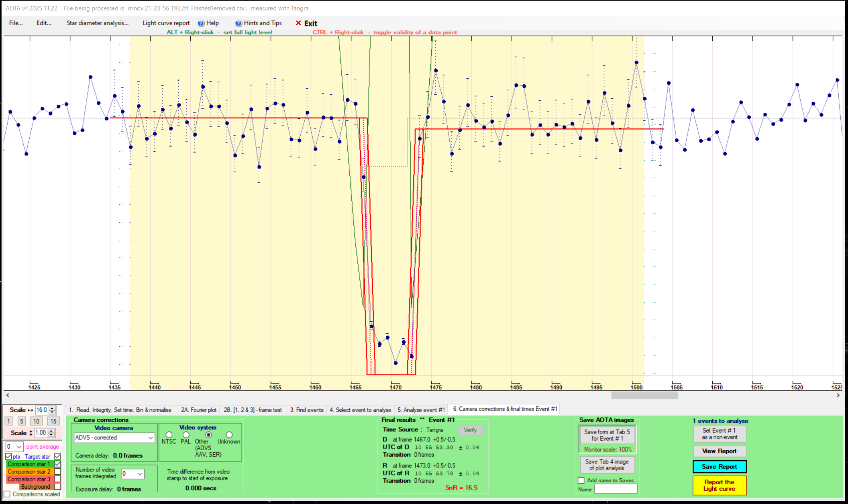Image resolution: width=848 pixels, height=504 pixels.
Task: Check the Add name to Saves box
Action: pyautogui.click(x=581, y=480)
